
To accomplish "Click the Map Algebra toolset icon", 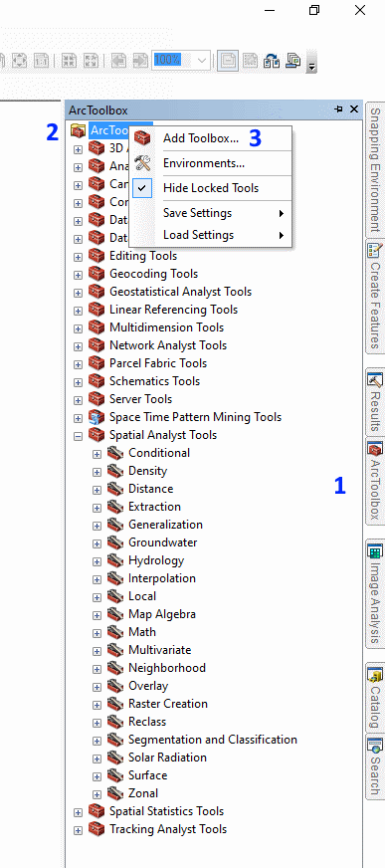I will click(115, 614).
